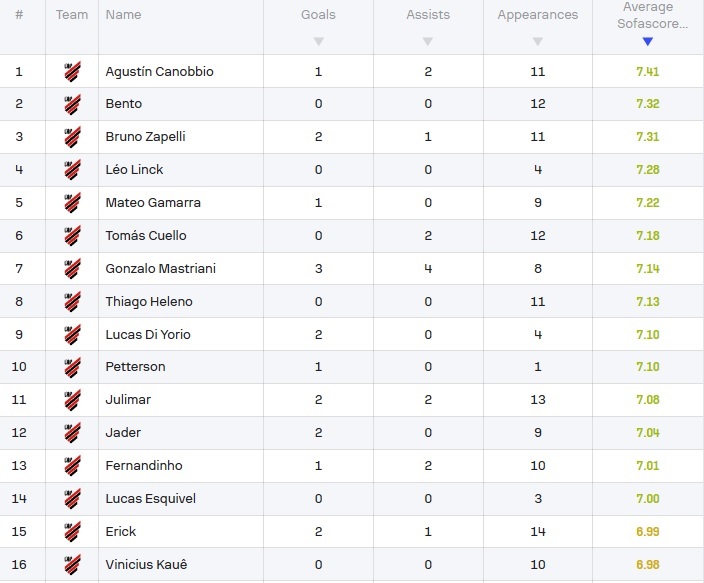Open Bruno Zapelli player link
Image resolution: width=704 pixels, height=583 pixels.
[x=145, y=137]
